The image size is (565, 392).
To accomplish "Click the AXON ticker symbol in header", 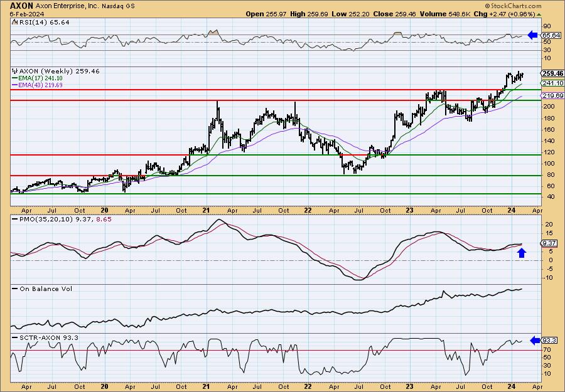I will (x=21, y=6).
